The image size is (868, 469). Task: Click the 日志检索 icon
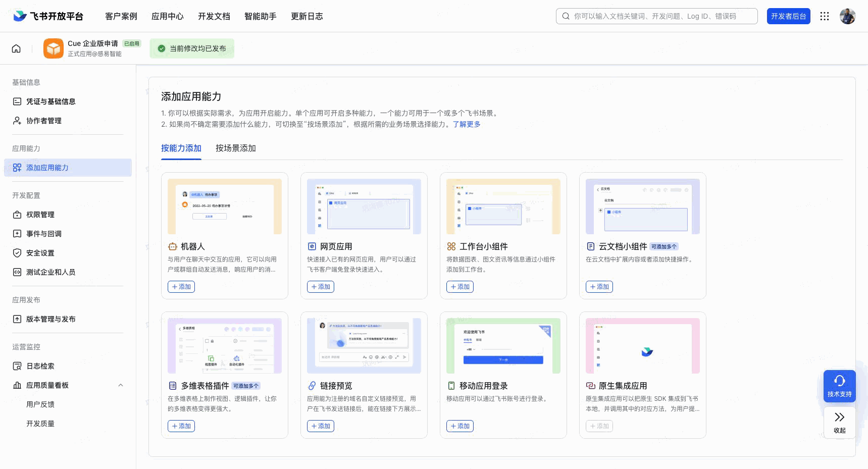coord(17,366)
